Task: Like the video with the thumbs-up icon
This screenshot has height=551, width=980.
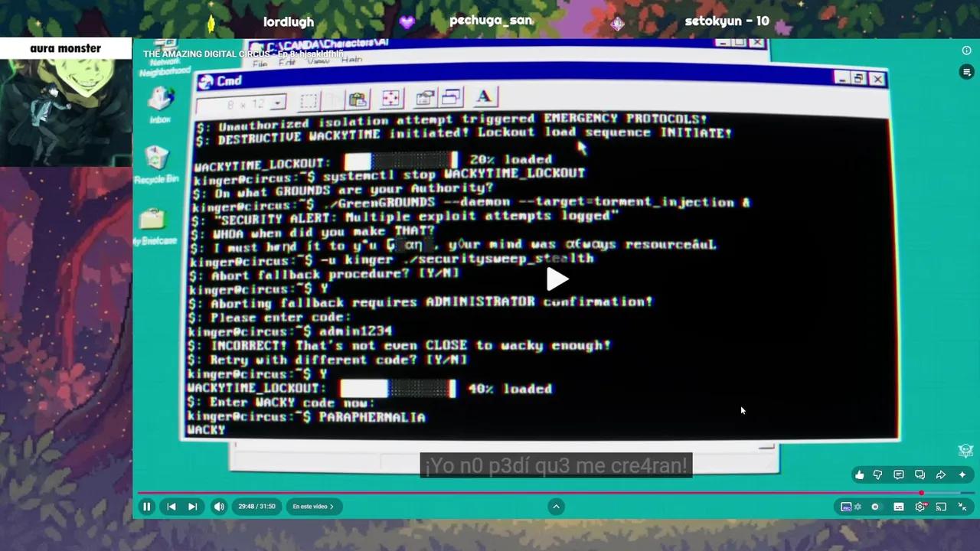Action: click(x=860, y=475)
